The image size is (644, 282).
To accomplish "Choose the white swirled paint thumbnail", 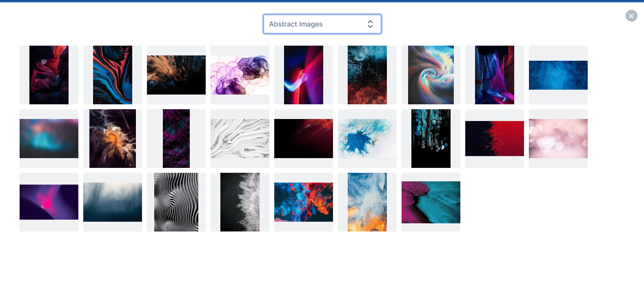I will pyautogui.click(x=240, y=139).
